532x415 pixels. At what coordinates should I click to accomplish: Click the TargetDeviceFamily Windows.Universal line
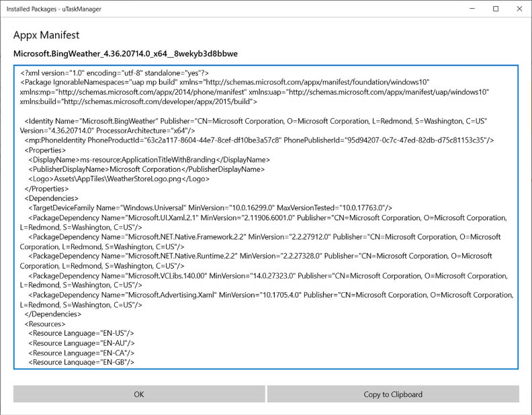[x=210, y=207]
